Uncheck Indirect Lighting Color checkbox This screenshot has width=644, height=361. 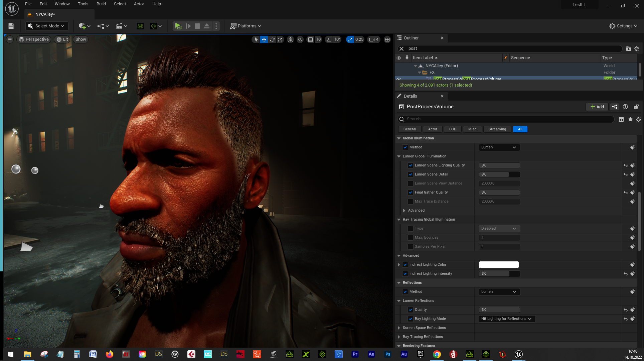[405, 265]
